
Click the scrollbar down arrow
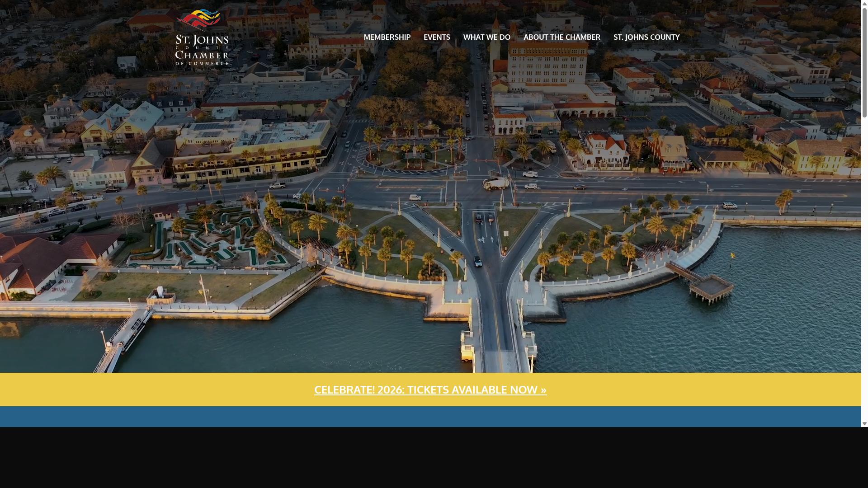pos(864,424)
